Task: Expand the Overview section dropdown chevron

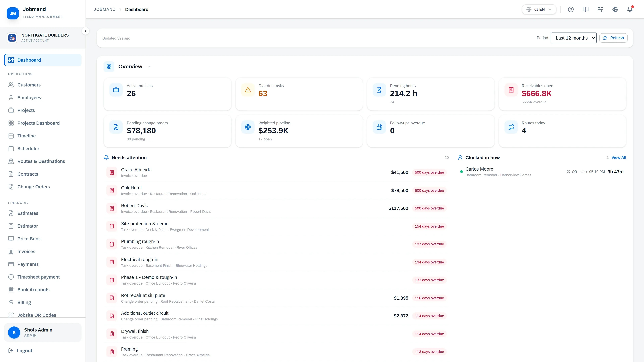Action: pos(149,67)
